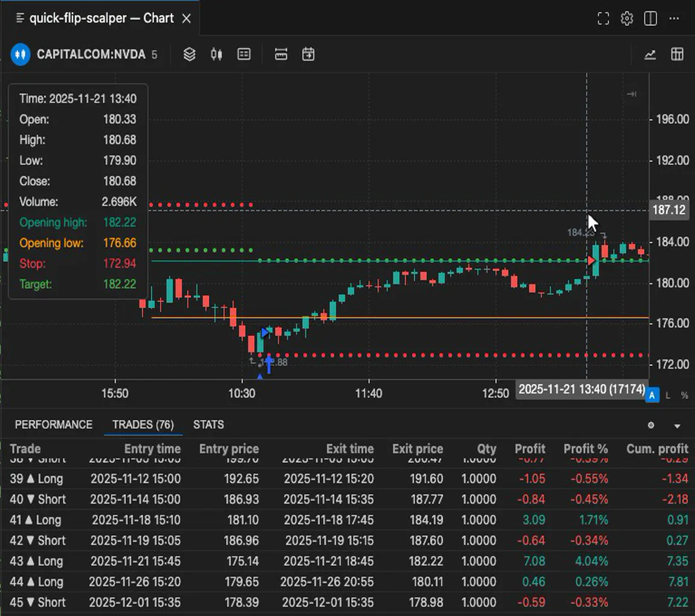Click the 196.00 price axis label
The height and width of the screenshot is (616, 695).
pyautogui.click(x=673, y=119)
